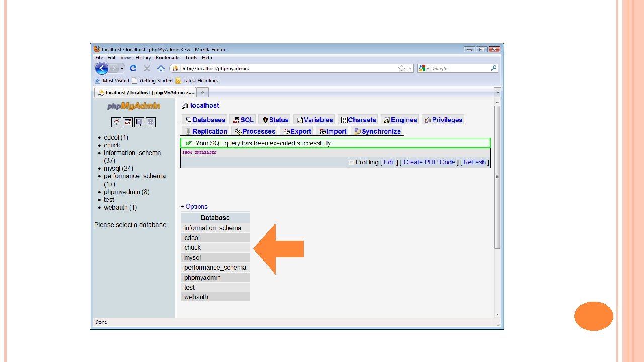
Task: Click the phpMyAdmin logo
Action: tap(134, 106)
